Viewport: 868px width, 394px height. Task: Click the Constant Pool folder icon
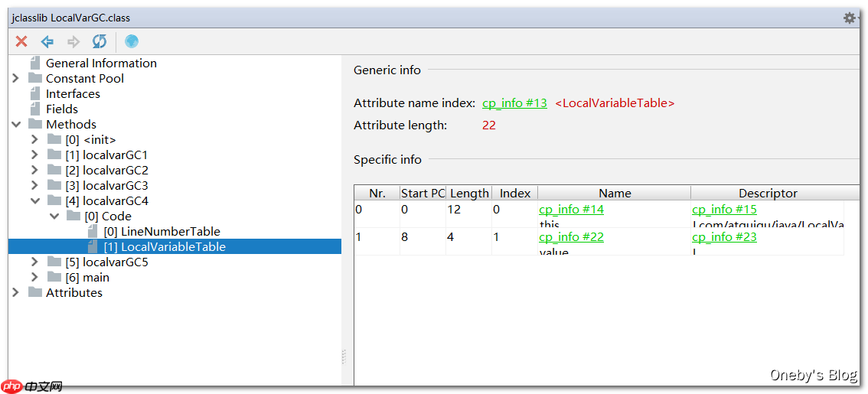coord(35,78)
